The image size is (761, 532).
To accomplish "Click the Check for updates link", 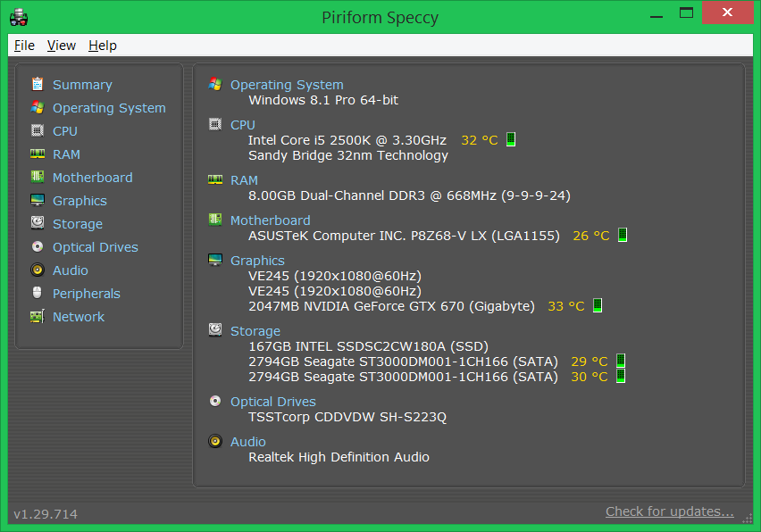I will [x=670, y=511].
